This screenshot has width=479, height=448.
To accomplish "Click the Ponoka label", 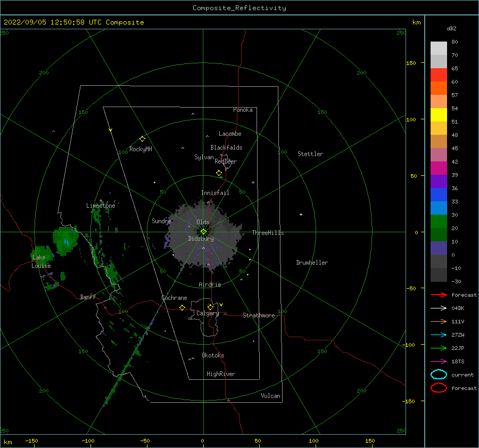I will [243, 110].
